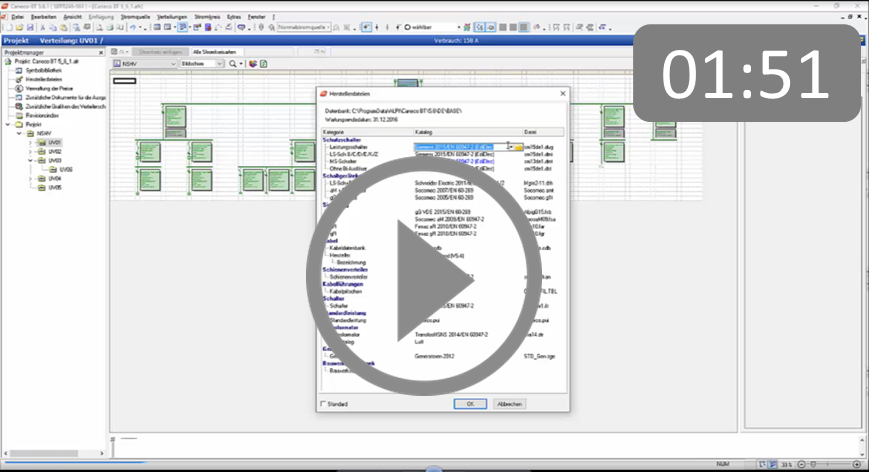The width and height of the screenshot is (878, 472).
Task: Select Revisionsindex icon in project tree
Action: coord(19,115)
